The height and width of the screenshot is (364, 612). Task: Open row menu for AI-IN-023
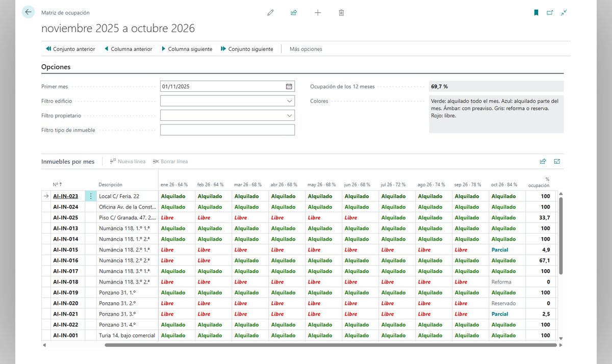click(x=91, y=196)
